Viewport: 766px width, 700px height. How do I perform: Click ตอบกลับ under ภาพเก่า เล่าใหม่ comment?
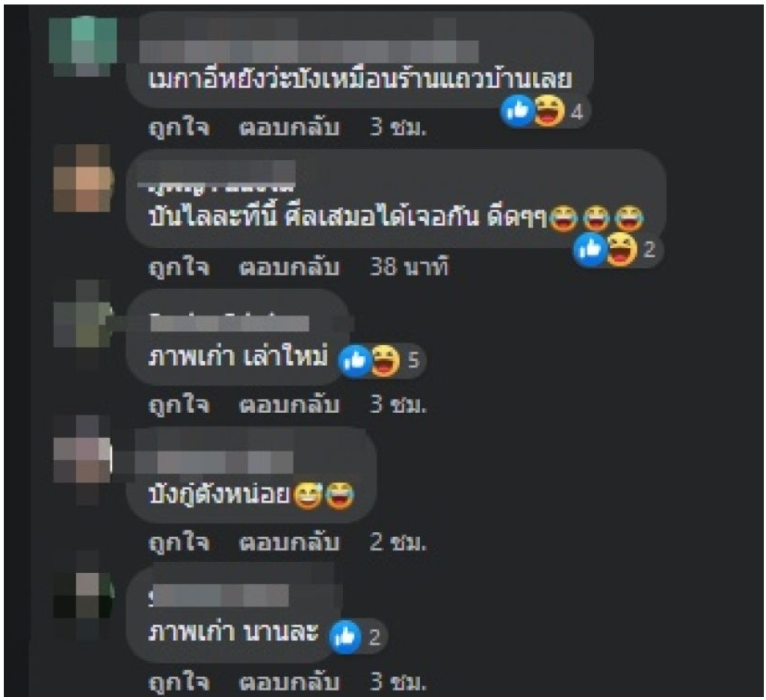[289, 405]
